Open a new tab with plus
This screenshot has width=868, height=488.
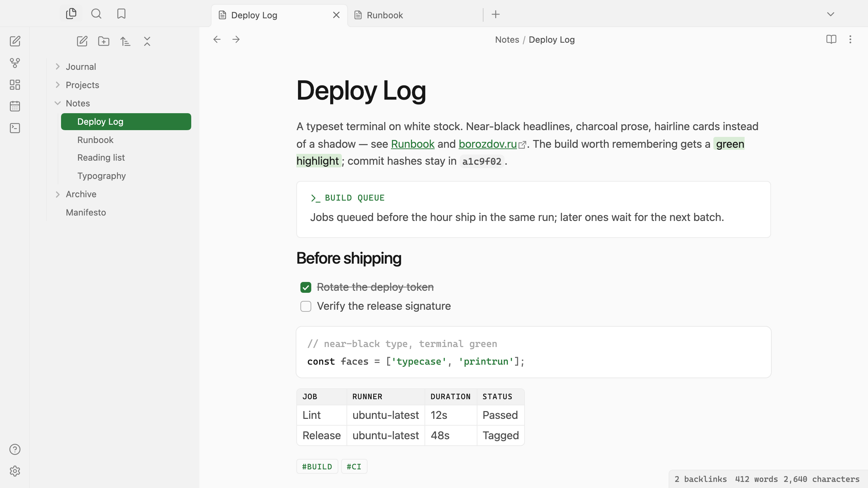pos(496,14)
